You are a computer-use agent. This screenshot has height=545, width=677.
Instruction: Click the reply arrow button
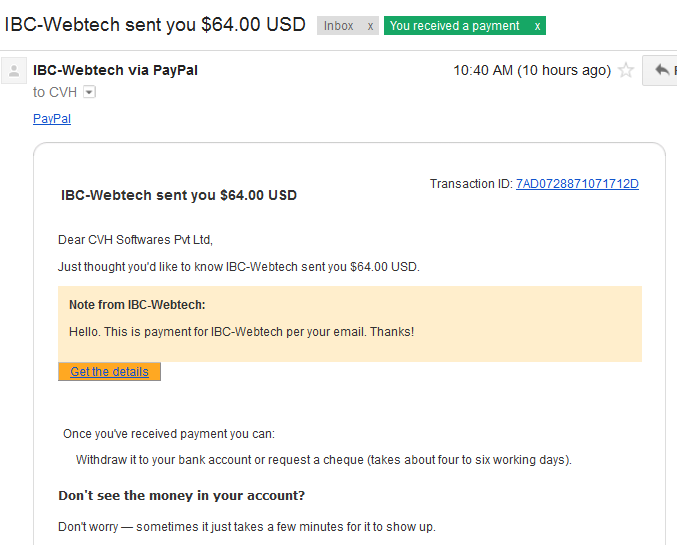pos(661,70)
